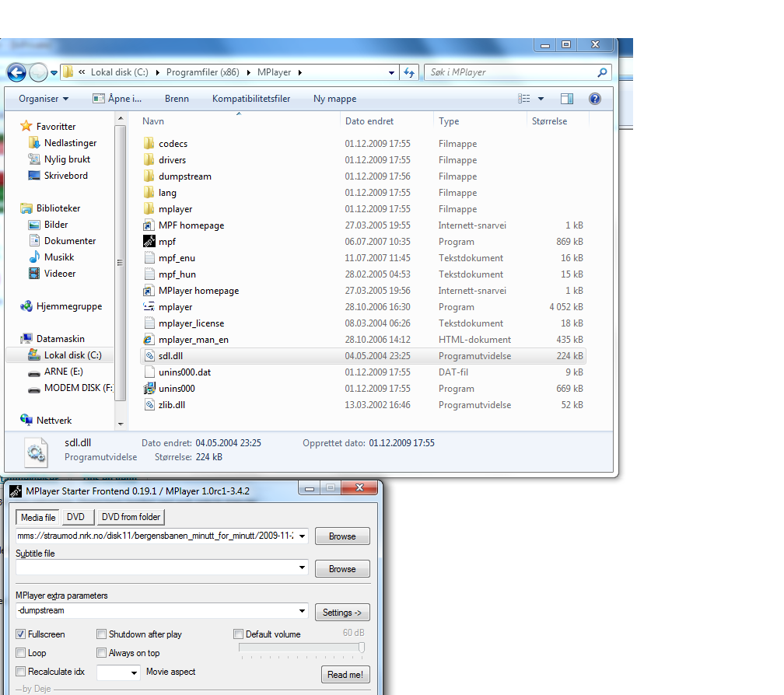Expand breadcrumb arrow after Programfiler (x86)
Viewport: 784px width, 695px height.
point(249,72)
